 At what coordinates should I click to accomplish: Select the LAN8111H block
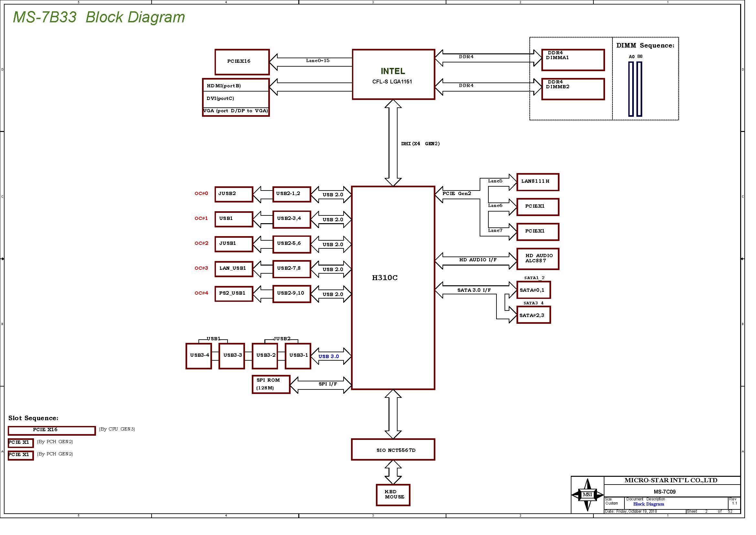coord(538,182)
